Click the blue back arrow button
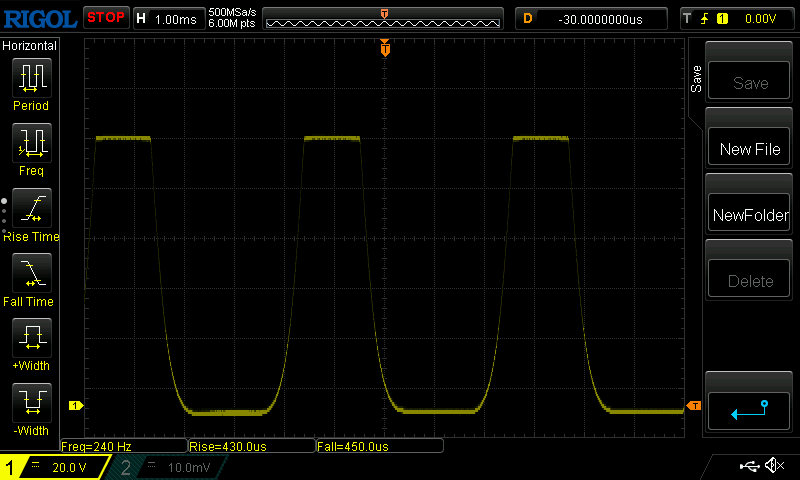 coord(748,411)
